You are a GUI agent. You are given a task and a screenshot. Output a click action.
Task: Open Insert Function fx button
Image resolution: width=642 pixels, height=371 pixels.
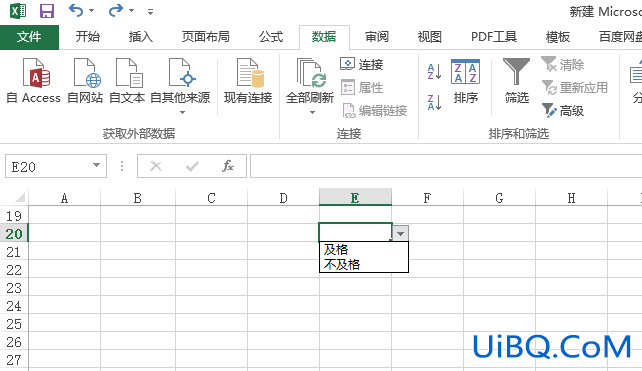(228, 166)
